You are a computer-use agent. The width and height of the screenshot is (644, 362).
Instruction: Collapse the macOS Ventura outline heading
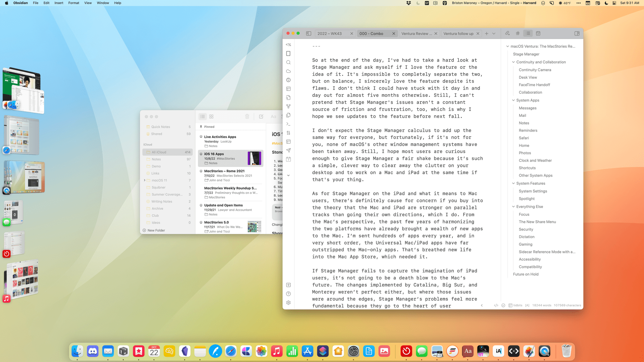tap(508, 46)
